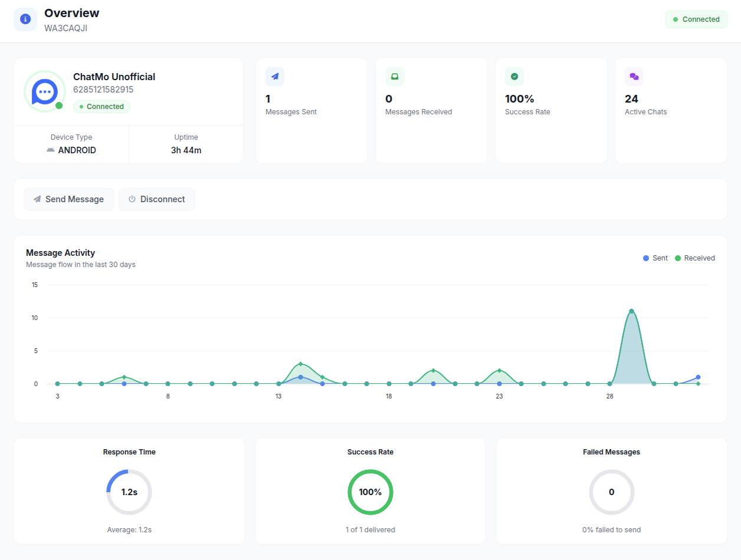Select the tallest Received peak on the chart
Screen dimensions: 741x560
point(631,311)
